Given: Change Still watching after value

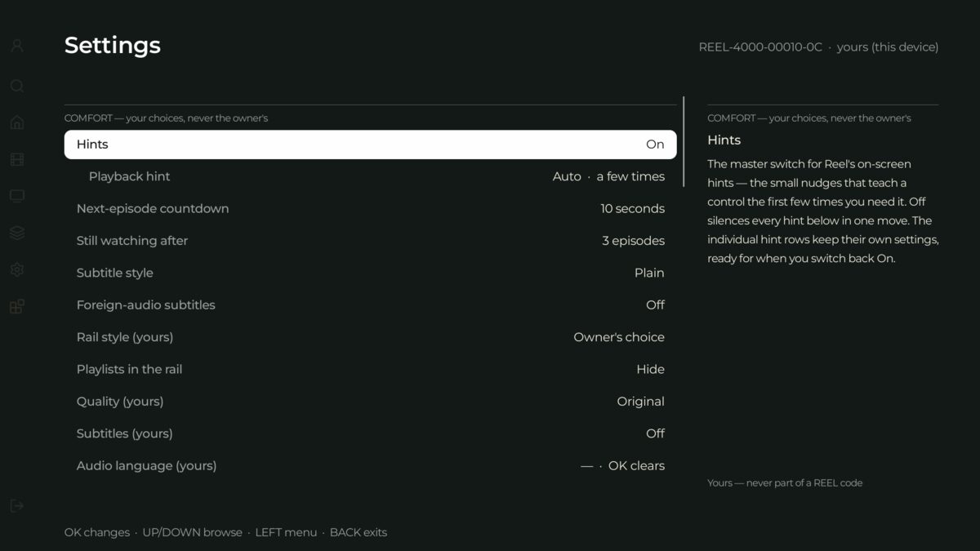Looking at the screenshot, I should [x=370, y=241].
